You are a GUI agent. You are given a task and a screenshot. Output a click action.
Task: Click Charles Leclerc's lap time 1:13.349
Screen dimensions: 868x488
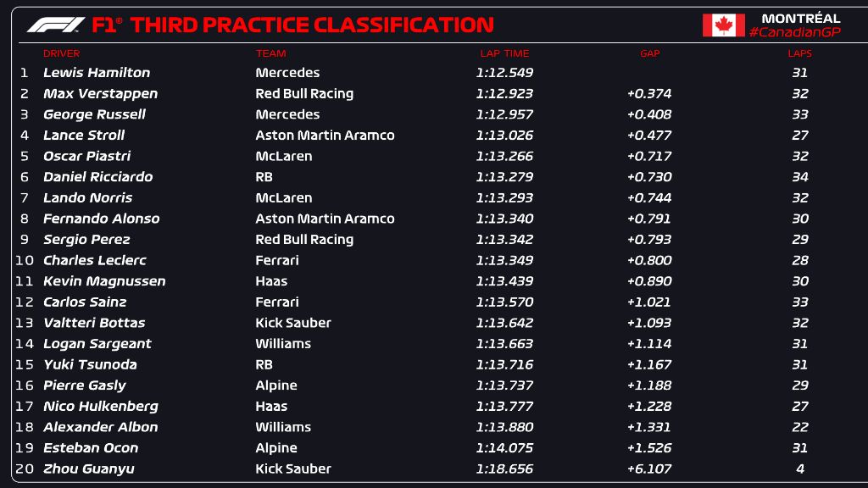coord(504,260)
